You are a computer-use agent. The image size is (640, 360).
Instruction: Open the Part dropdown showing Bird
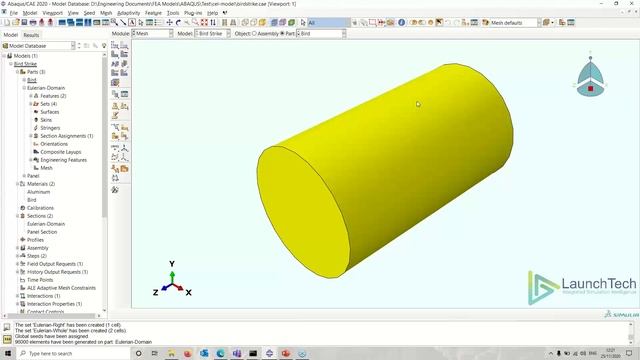321,33
